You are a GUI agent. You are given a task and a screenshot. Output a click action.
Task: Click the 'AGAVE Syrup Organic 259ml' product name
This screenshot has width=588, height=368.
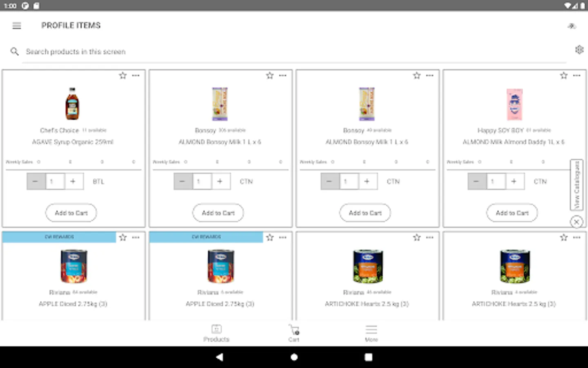(x=73, y=142)
